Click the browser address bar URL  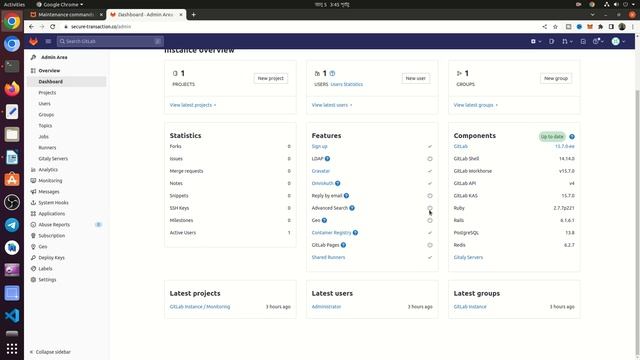pos(101,27)
